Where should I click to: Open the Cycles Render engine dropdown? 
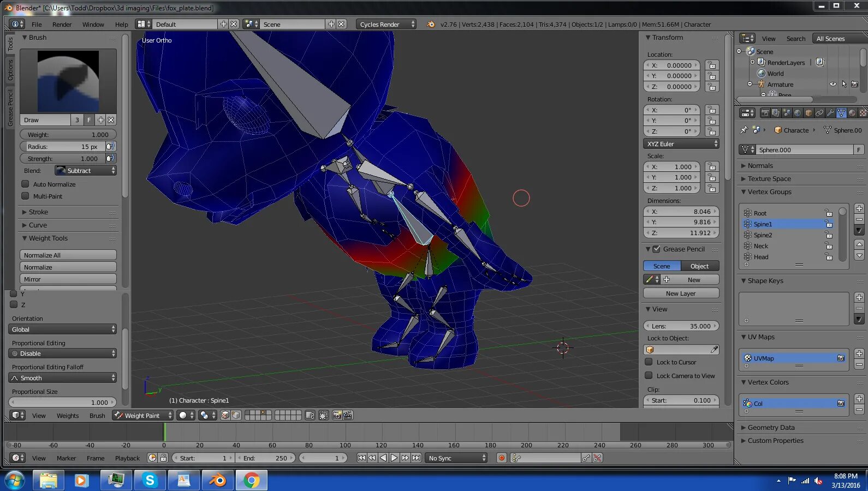click(386, 24)
